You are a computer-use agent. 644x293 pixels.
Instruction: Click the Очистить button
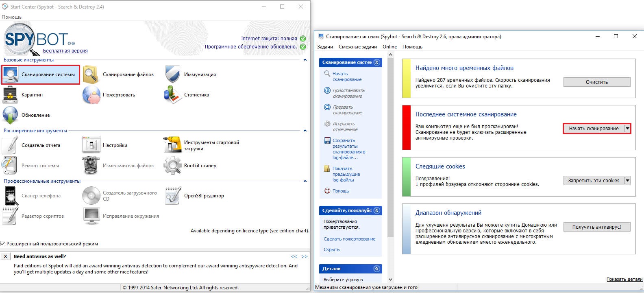(597, 82)
